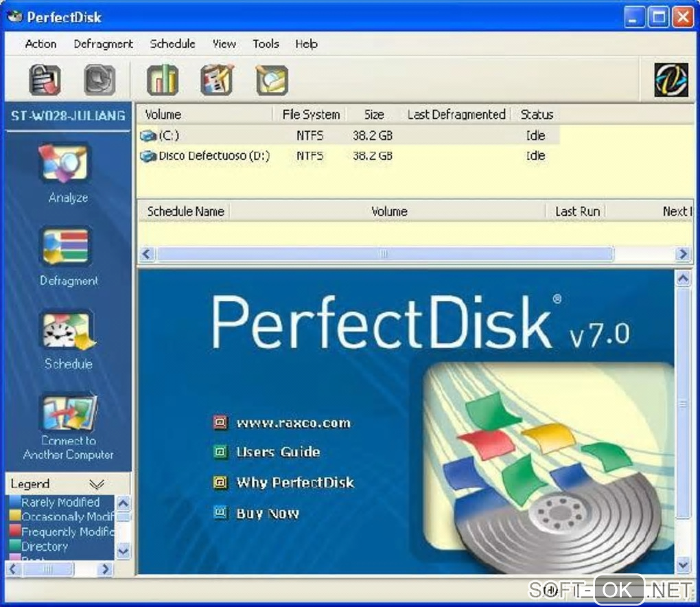Click the Analyze sidebar icon

click(x=65, y=163)
